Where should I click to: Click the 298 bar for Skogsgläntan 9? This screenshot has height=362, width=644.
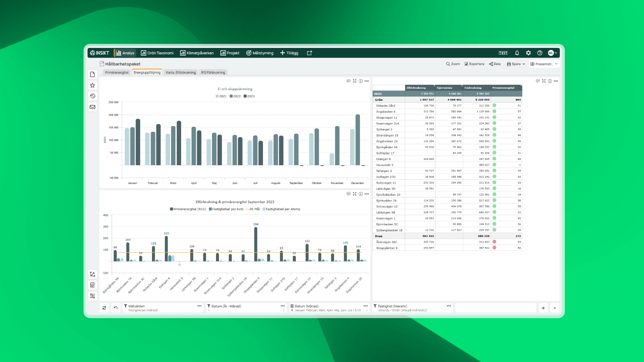[256, 244]
